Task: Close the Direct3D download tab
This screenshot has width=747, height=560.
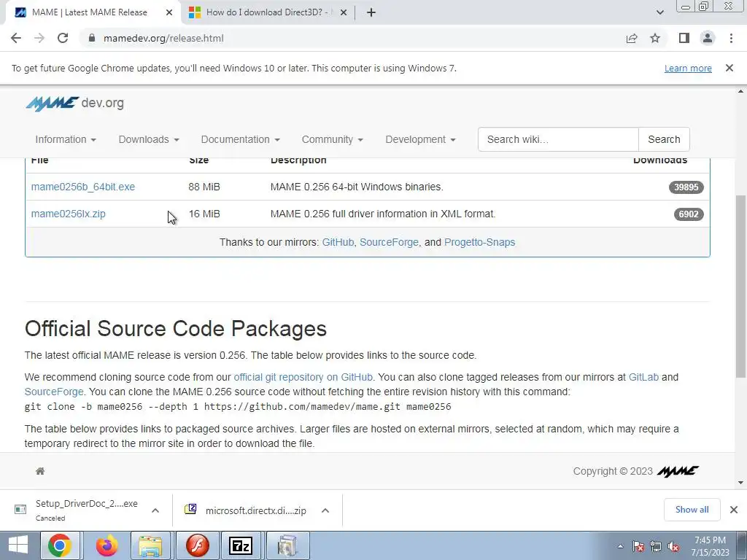Action: click(x=344, y=12)
